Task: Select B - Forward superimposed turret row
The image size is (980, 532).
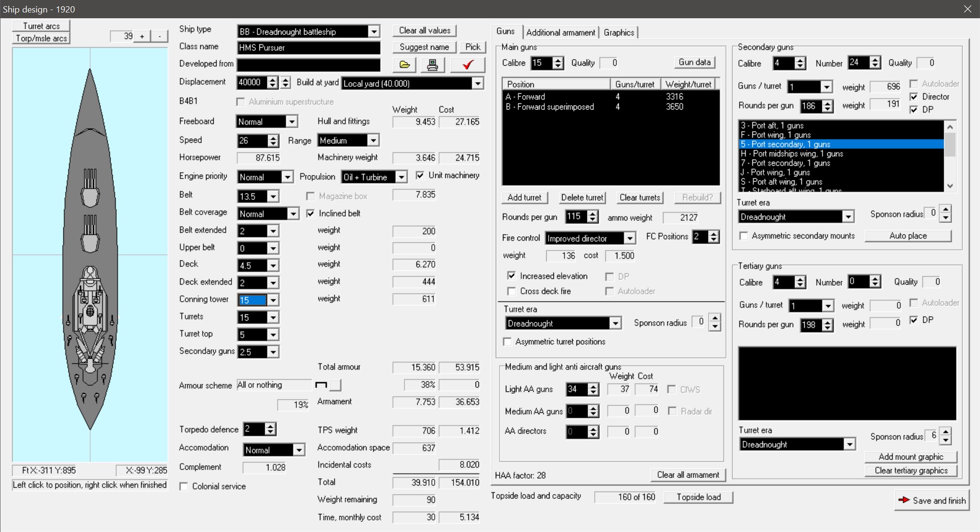Action: [x=610, y=107]
